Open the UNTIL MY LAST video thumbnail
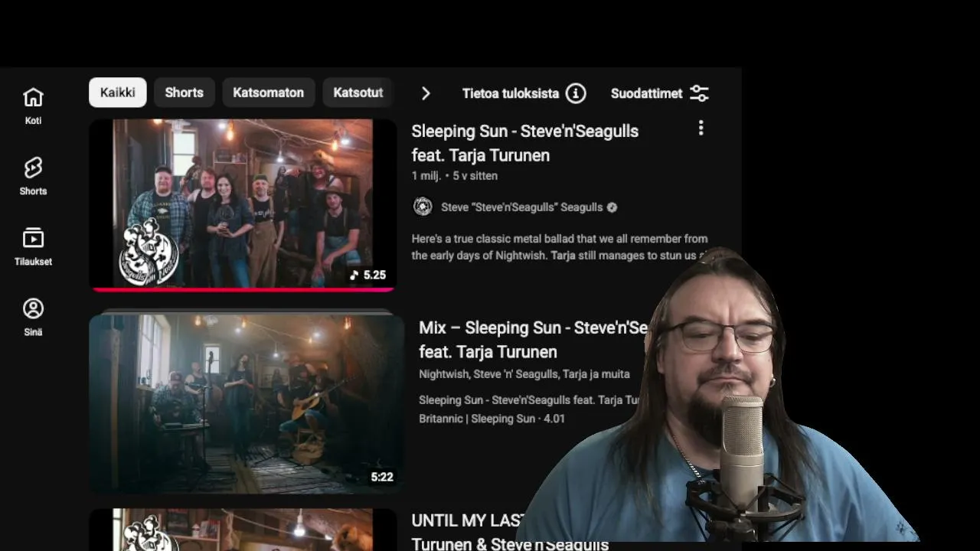Screen dimensions: 980x551 tap(243, 530)
